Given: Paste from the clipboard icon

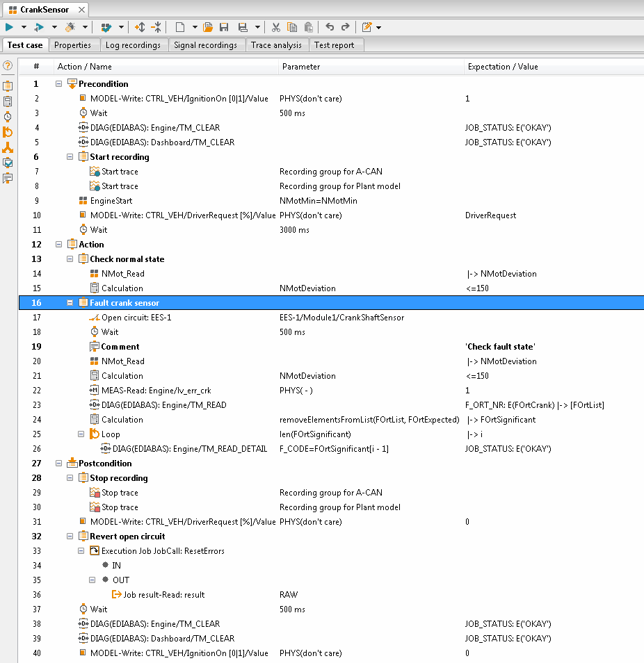Looking at the screenshot, I should [x=309, y=28].
